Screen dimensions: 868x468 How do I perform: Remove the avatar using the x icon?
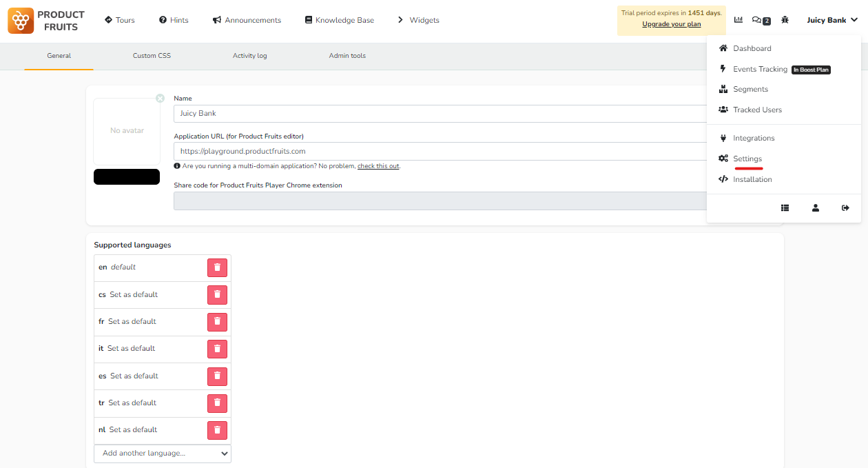(160, 99)
